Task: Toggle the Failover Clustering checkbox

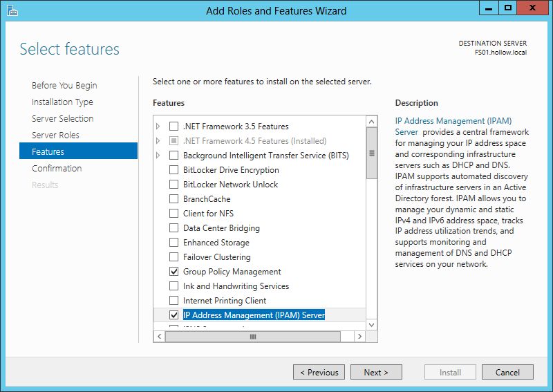Action: 174,257
